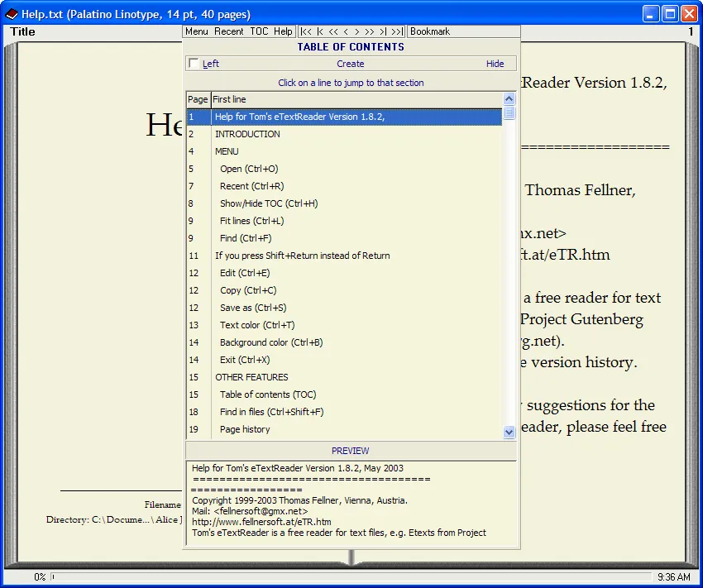
Task: Jump to the first page using |<< button
Action: point(305,31)
